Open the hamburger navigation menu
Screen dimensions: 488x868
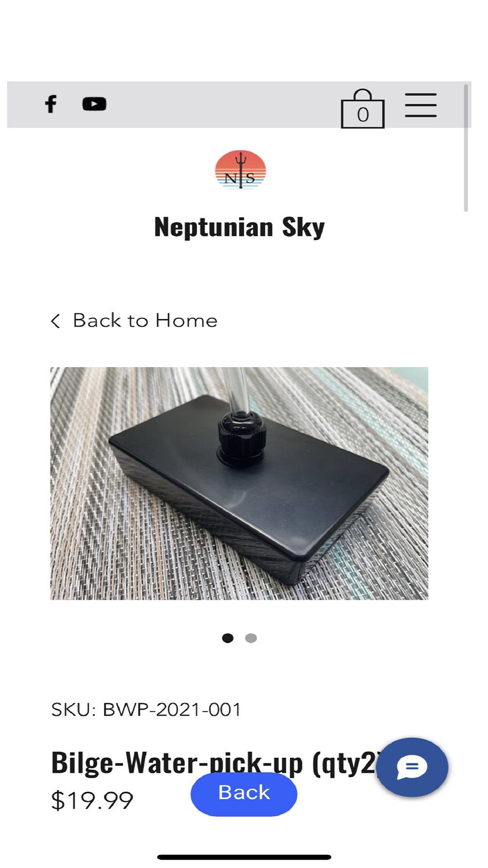421,105
